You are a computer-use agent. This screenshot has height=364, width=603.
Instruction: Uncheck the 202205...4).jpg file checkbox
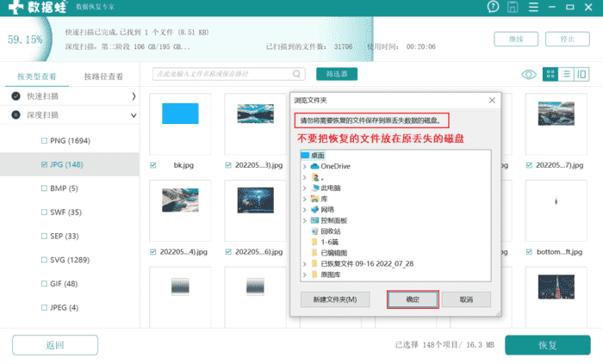[153, 252]
